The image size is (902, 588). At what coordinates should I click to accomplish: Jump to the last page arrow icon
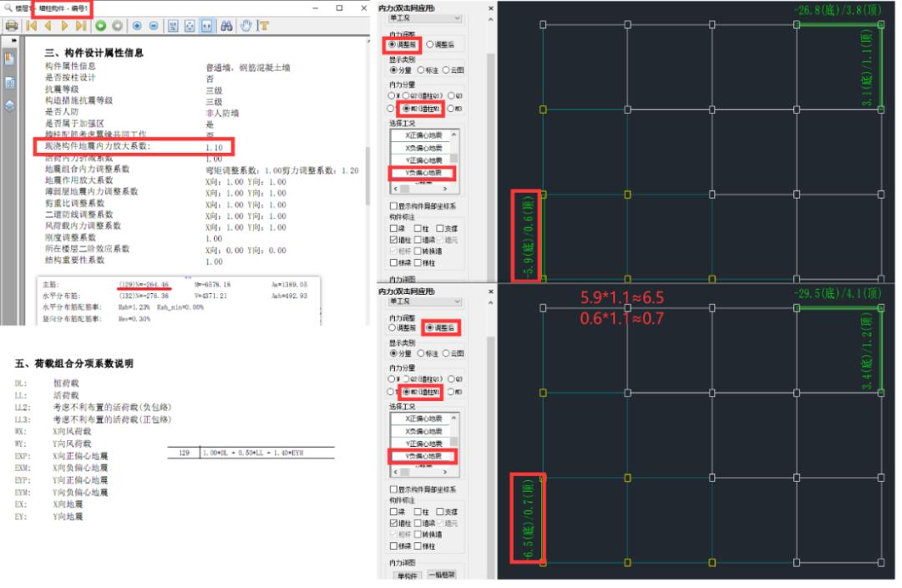[80, 26]
